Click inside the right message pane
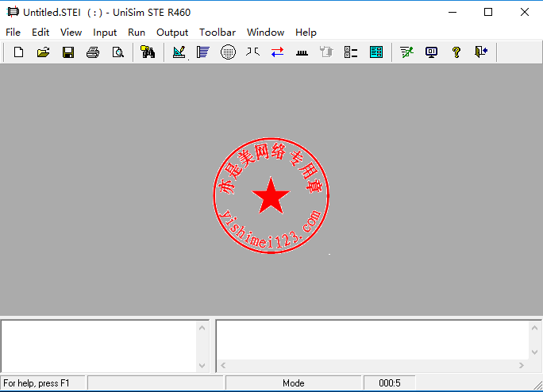Image resolution: width=543 pixels, height=392 pixels. [x=373, y=340]
